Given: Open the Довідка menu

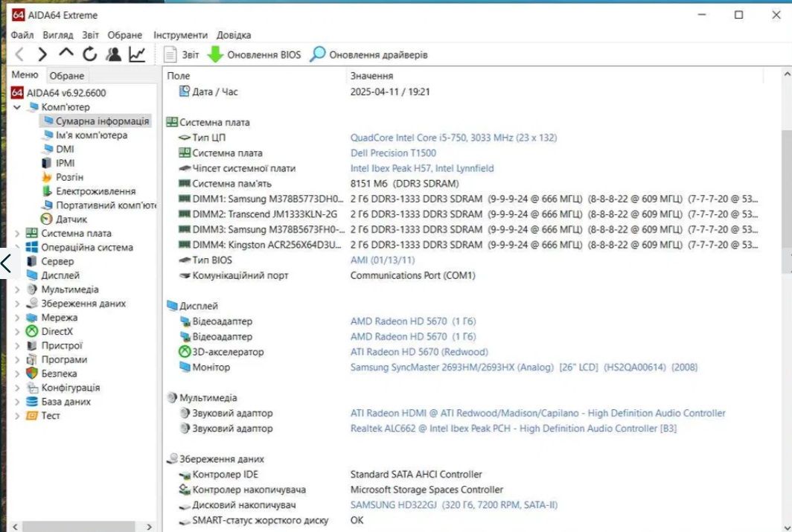Looking at the screenshot, I should click(234, 35).
